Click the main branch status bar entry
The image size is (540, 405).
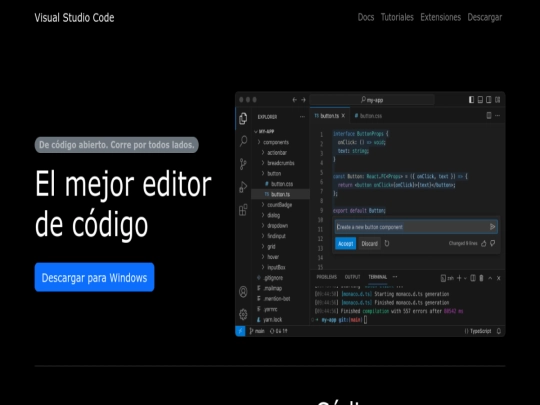pyautogui.click(x=257, y=331)
